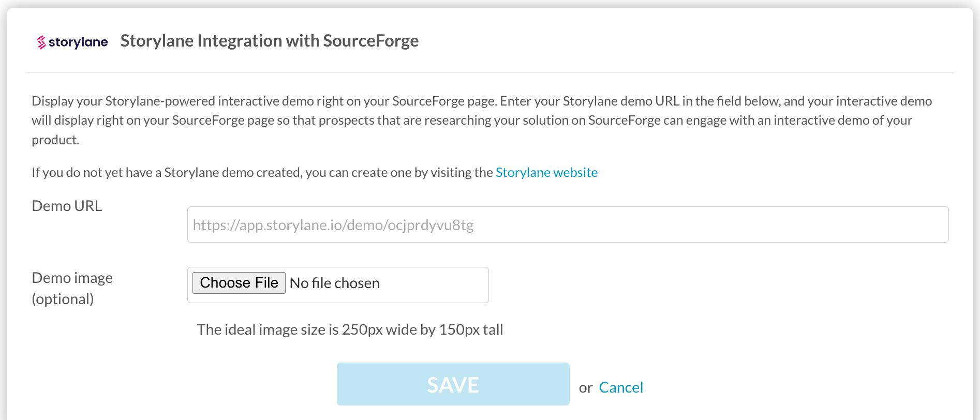Click the image size hint text
980x420 pixels.
(x=350, y=329)
